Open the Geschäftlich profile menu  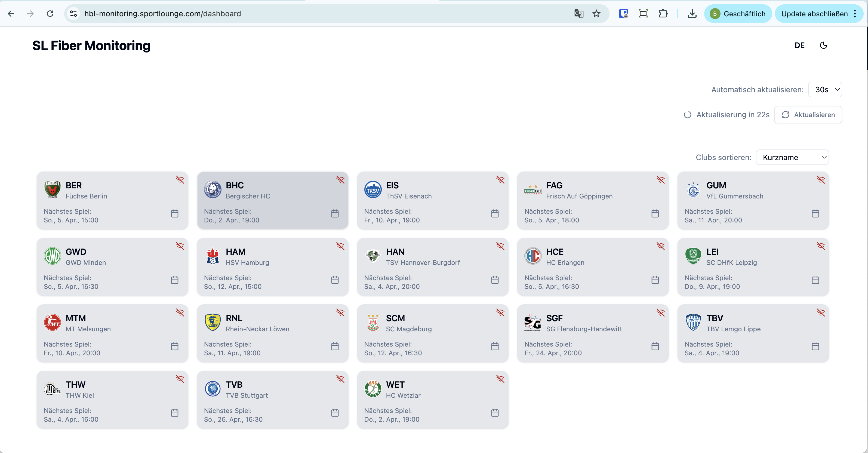click(x=738, y=14)
